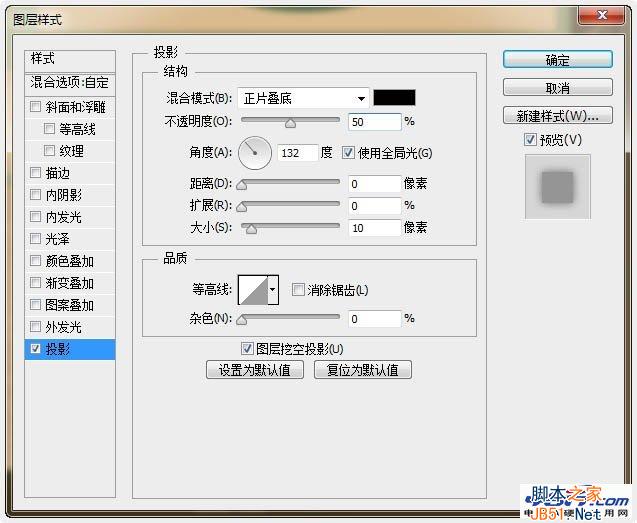Click the 角度 value field showing 132
637x523 pixels.
tap(297, 153)
